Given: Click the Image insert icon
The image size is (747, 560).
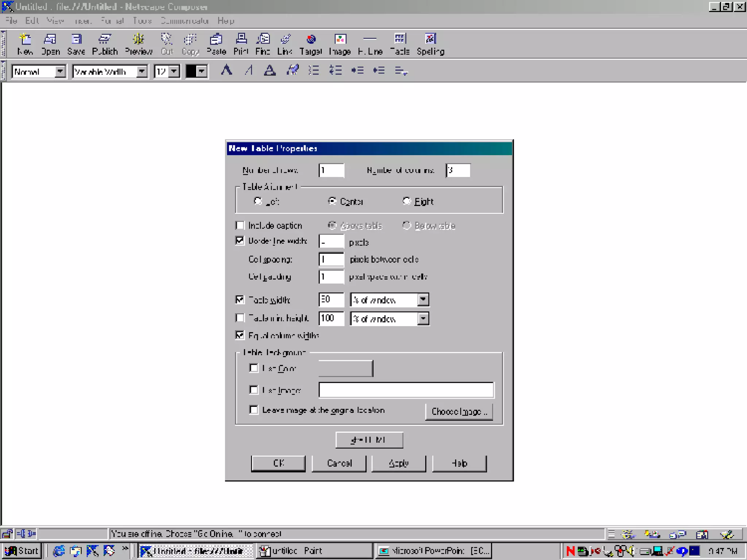Looking at the screenshot, I should pyautogui.click(x=340, y=44).
